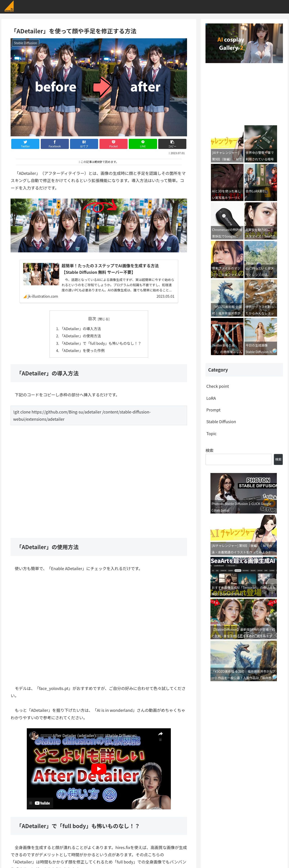Share the article on Facebook
Viewport: 289px width, 868px height.
click(x=54, y=144)
